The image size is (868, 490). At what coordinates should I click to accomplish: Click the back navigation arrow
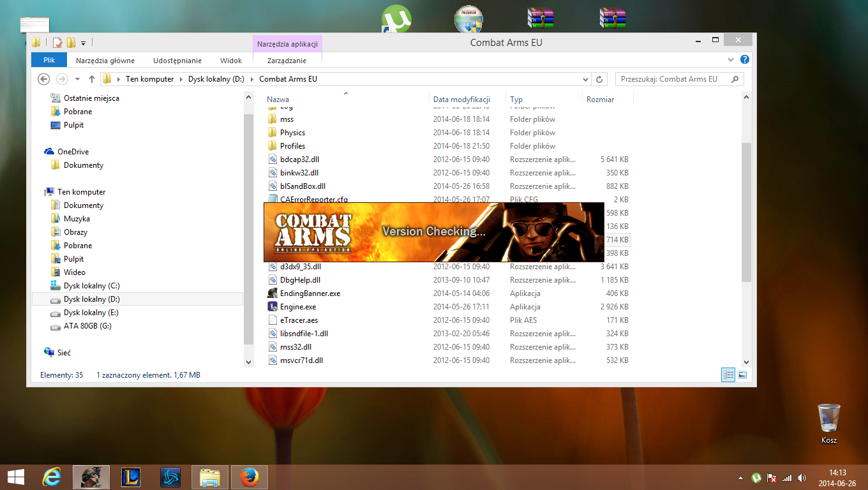43,79
